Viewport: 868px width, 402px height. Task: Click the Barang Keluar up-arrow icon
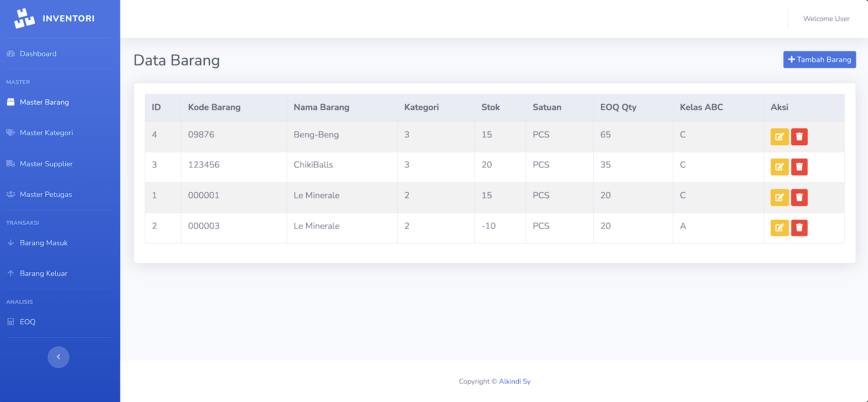[11, 273]
